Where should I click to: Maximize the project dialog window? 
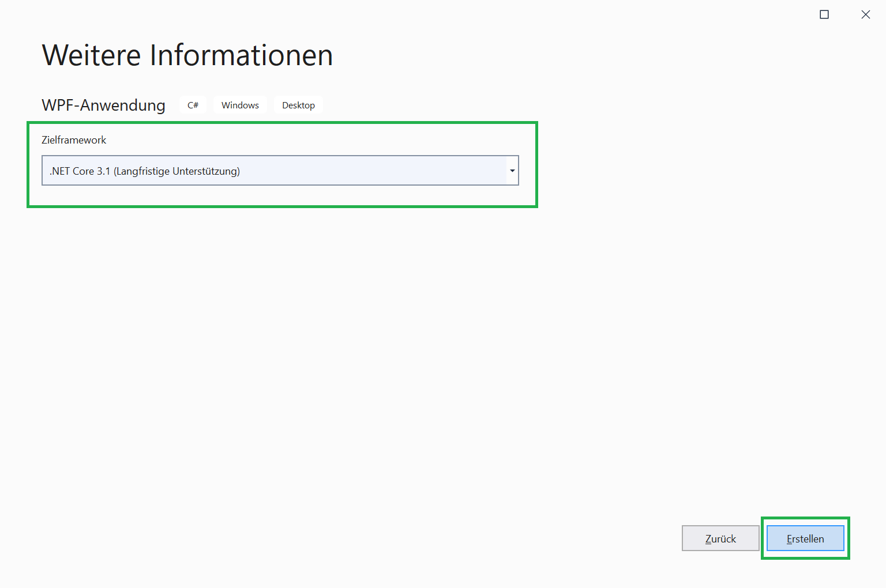824,14
